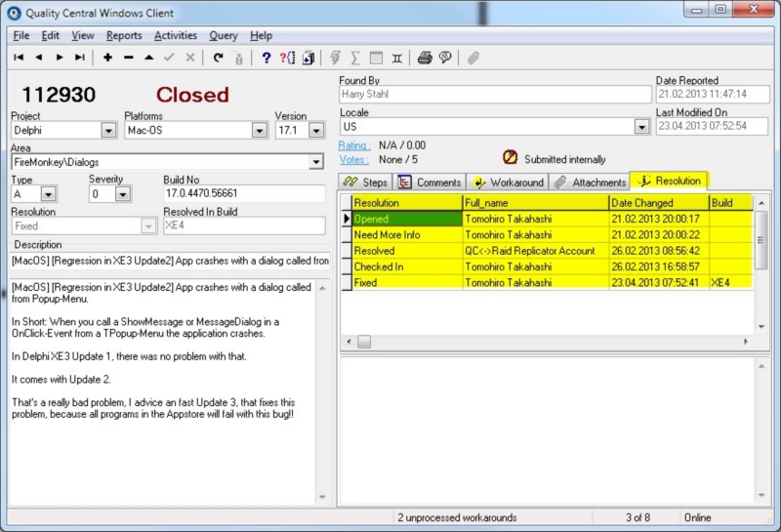Image resolution: width=781 pixels, height=532 pixels.
Task: Click the Votes link
Action: coord(354,160)
